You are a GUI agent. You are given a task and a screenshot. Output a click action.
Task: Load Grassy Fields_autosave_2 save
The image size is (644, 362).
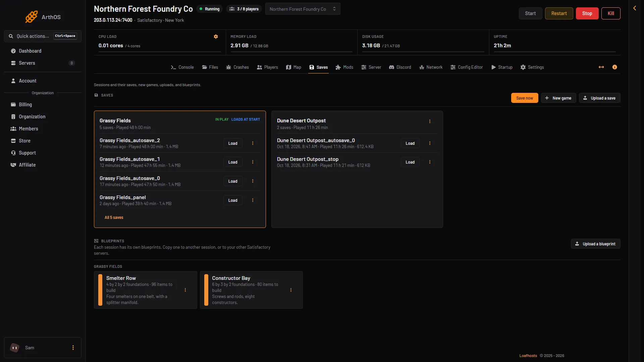pos(233,143)
